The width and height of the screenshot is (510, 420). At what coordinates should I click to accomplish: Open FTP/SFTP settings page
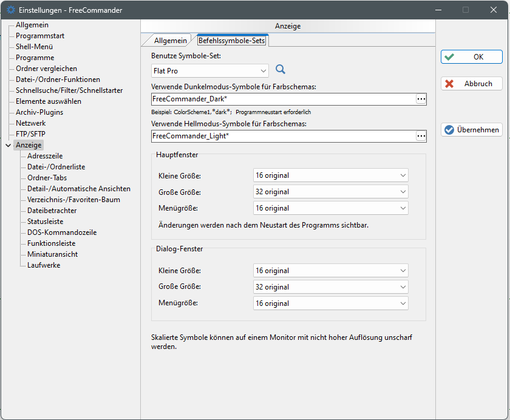(x=30, y=134)
